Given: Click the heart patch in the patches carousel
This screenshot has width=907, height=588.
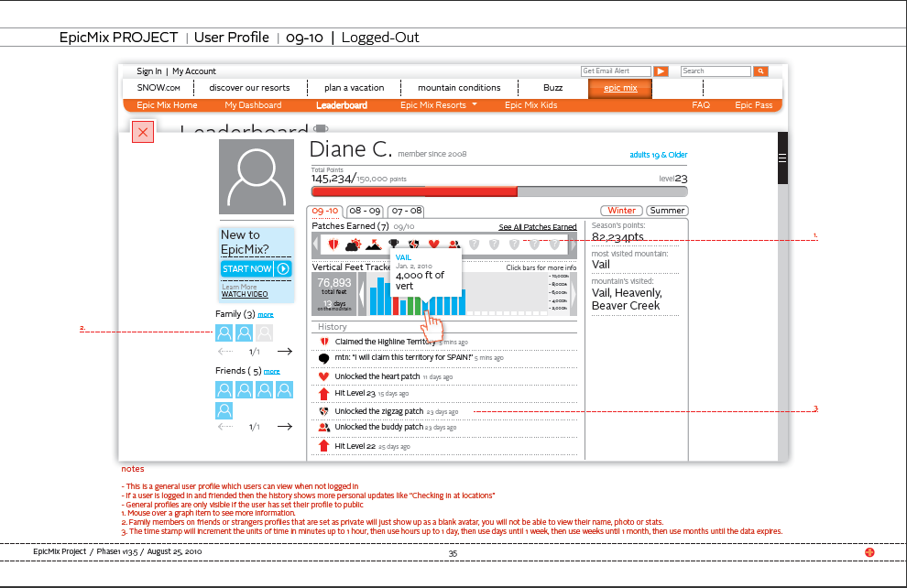Looking at the screenshot, I should (434, 244).
